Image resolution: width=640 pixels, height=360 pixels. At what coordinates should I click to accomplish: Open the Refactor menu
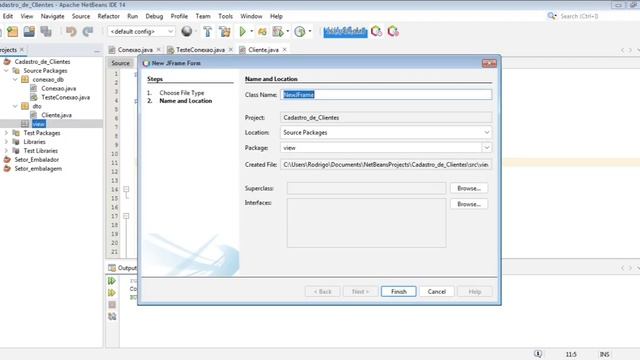click(x=108, y=16)
